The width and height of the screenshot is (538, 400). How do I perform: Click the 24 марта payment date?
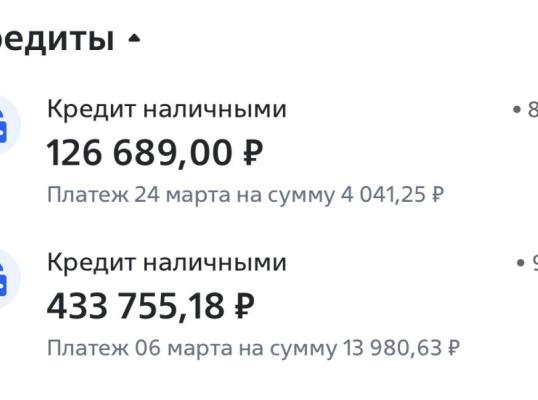(182, 195)
